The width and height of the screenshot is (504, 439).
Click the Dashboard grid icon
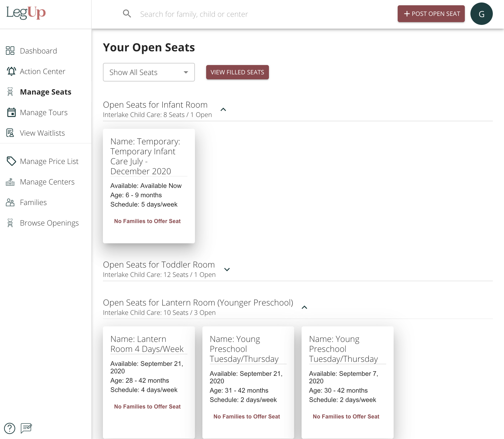point(10,51)
